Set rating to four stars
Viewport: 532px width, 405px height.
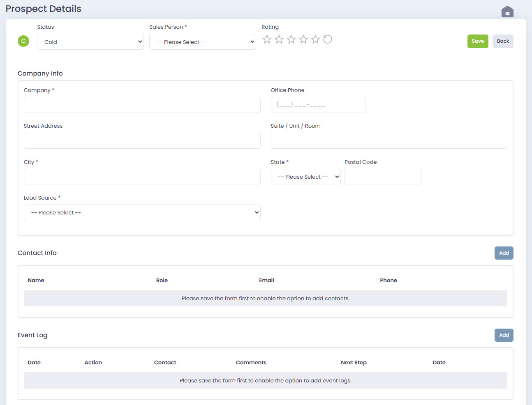(303, 39)
